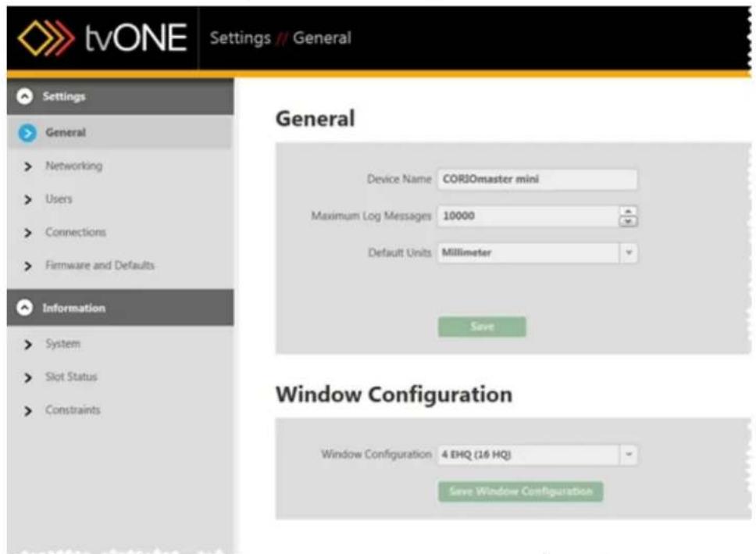Click the blue arrow icon beside General
Image resolution: width=756 pixels, height=554 pixels.
pyautogui.click(x=27, y=133)
